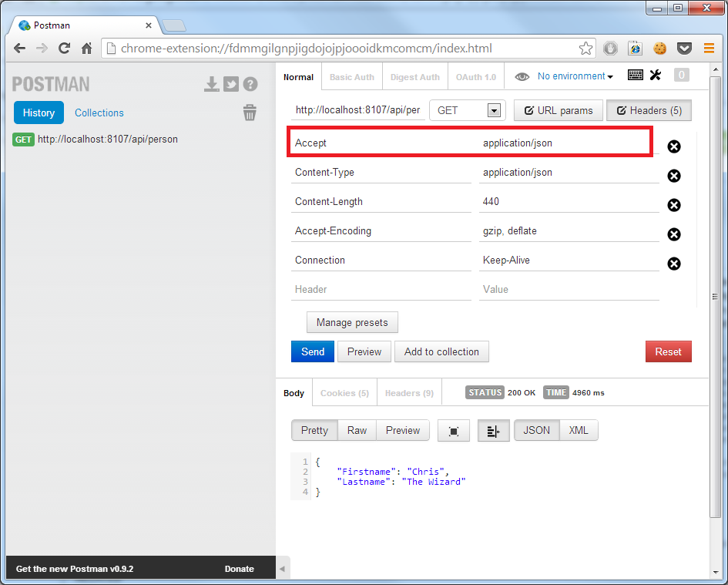The height and width of the screenshot is (585, 728).
Task: Click the Content-Length value 440
Action: pyautogui.click(x=569, y=202)
